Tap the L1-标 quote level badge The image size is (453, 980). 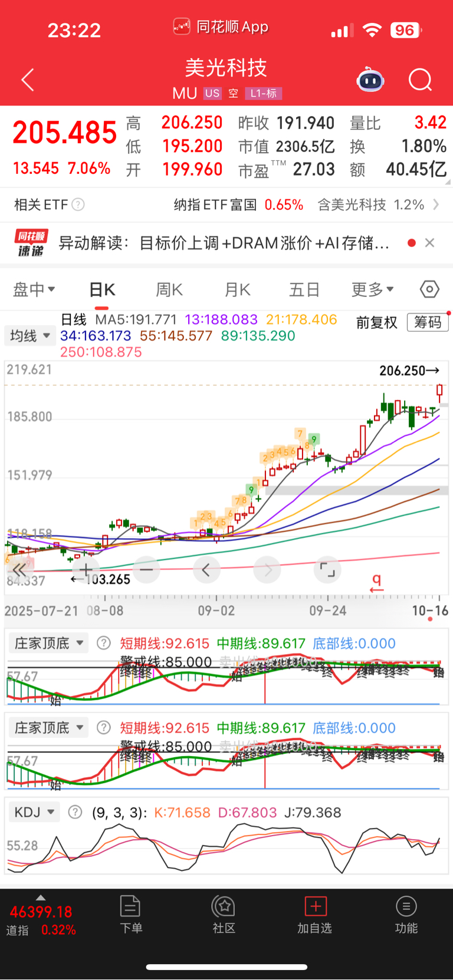pyautogui.click(x=263, y=93)
